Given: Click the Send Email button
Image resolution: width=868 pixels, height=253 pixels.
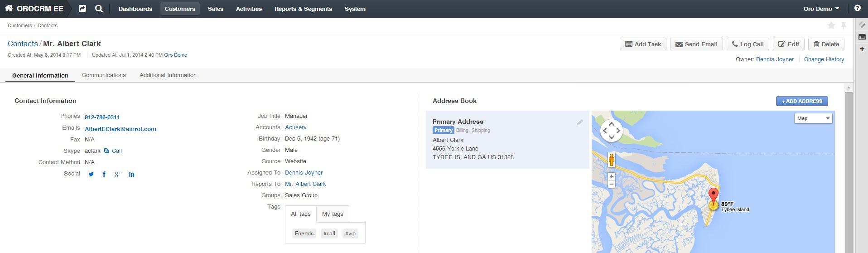Looking at the screenshot, I should 696,44.
